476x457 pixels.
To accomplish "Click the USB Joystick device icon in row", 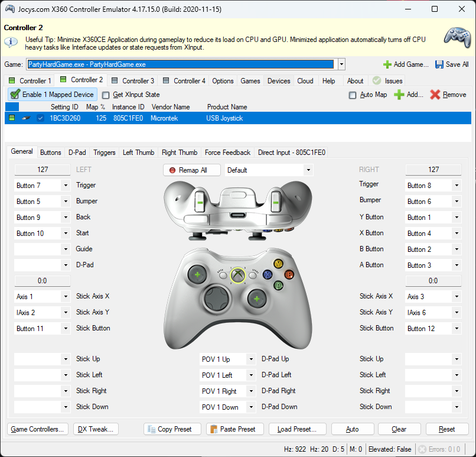I will (26, 118).
